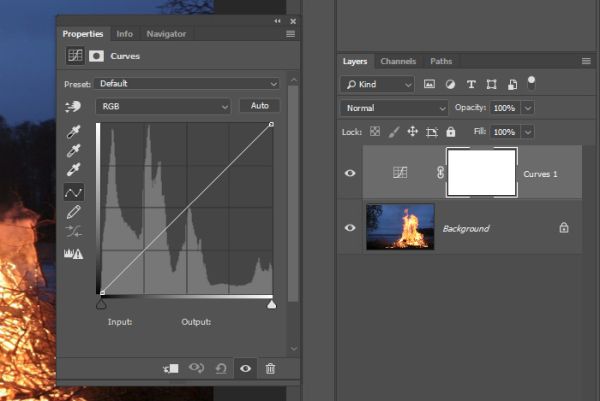Switch to the Channels tab

click(398, 61)
